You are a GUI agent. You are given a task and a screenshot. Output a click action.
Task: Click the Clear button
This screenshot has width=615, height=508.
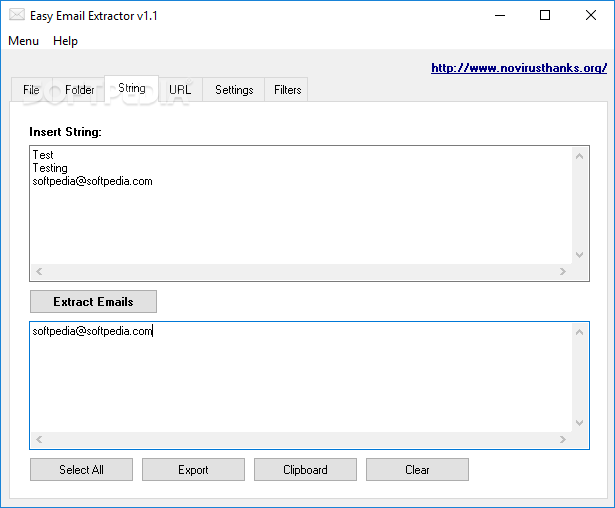coord(417,470)
